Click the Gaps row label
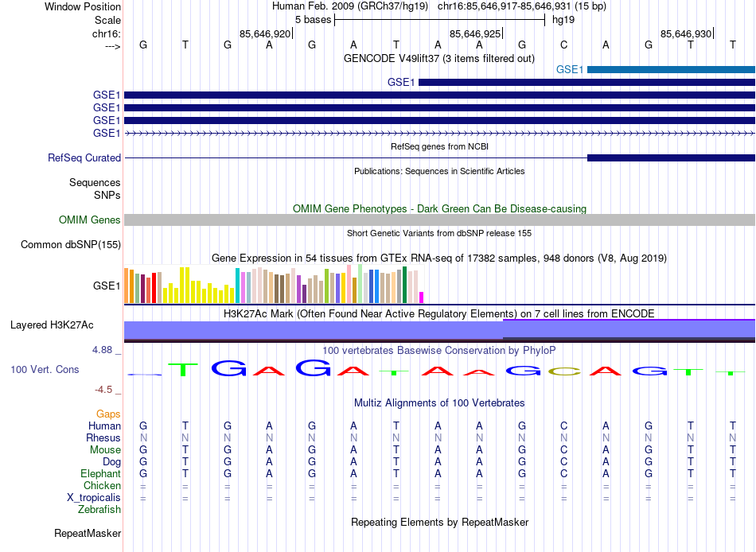Image resolution: width=756 pixels, height=552 pixels. tap(108, 414)
